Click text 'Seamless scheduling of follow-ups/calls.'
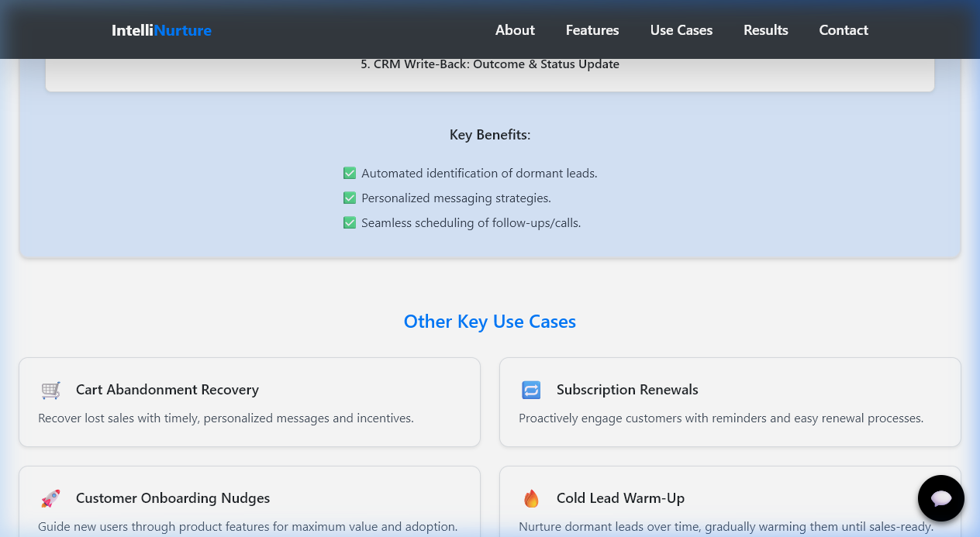The height and width of the screenshot is (537, 980). [471, 223]
